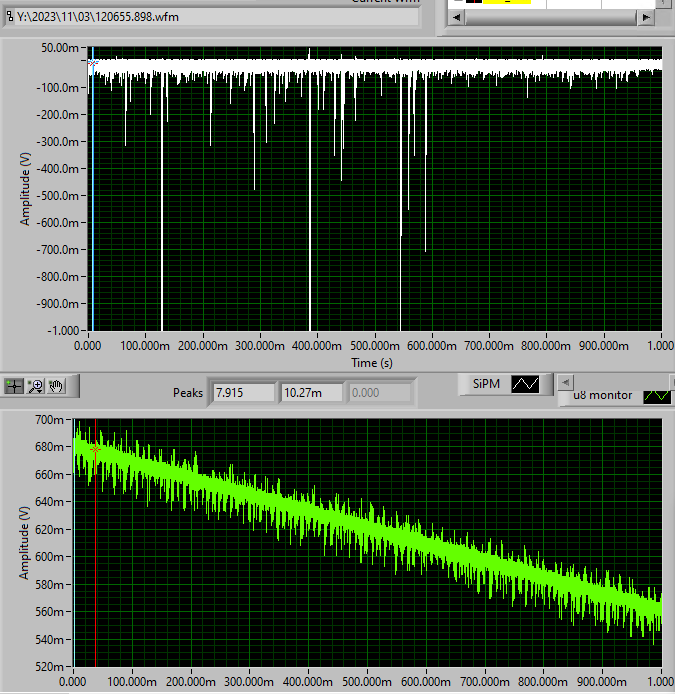Select the hand panning tool
The width and height of the screenshot is (675, 694).
click(x=56, y=386)
